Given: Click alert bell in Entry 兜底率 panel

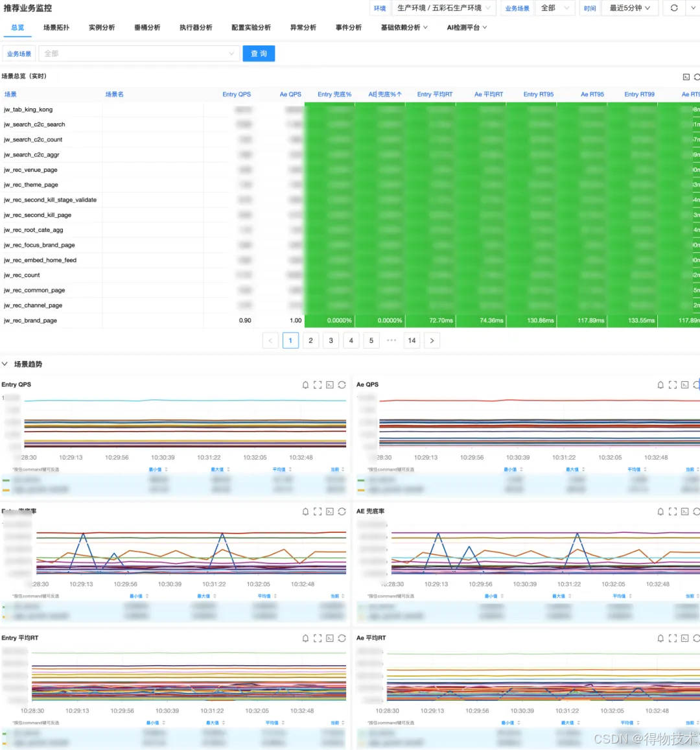Looking at the screenshot, I should pyautogui.click(x=305, y=512).
